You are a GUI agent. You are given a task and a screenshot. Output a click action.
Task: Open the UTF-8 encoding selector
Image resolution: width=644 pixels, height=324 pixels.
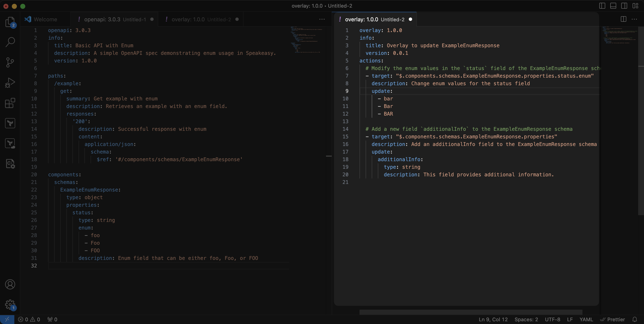click(552, 319)
